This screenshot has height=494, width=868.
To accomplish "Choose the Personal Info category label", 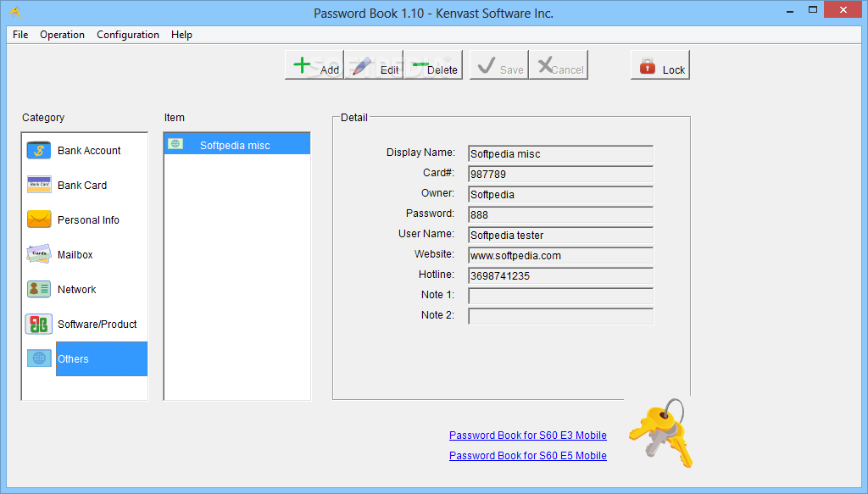I will (x=88, y=220).
